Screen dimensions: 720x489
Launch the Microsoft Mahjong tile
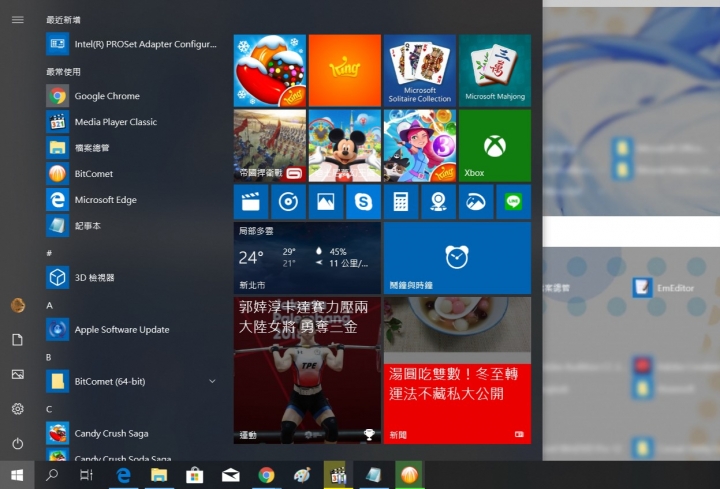(x=495, y=70)
